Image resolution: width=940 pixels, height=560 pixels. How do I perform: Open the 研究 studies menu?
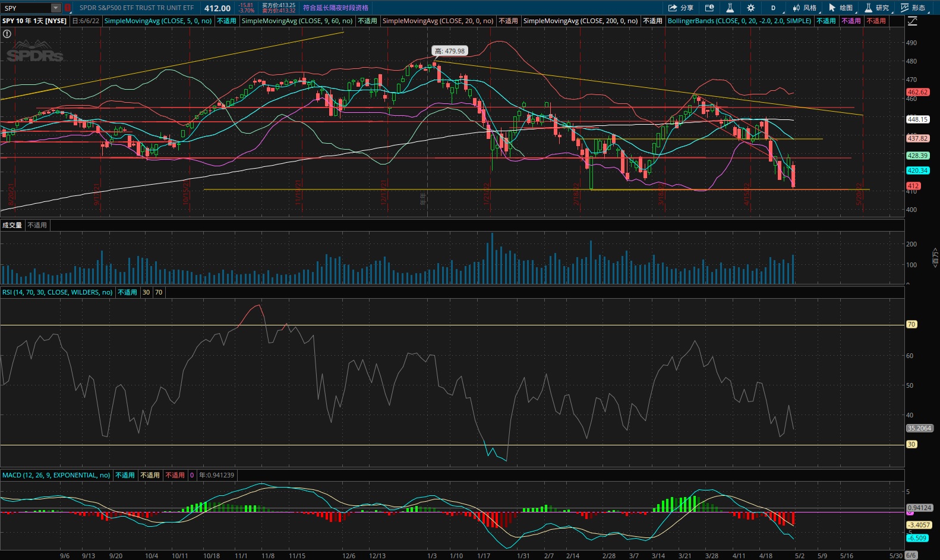[x=878, y=8]
